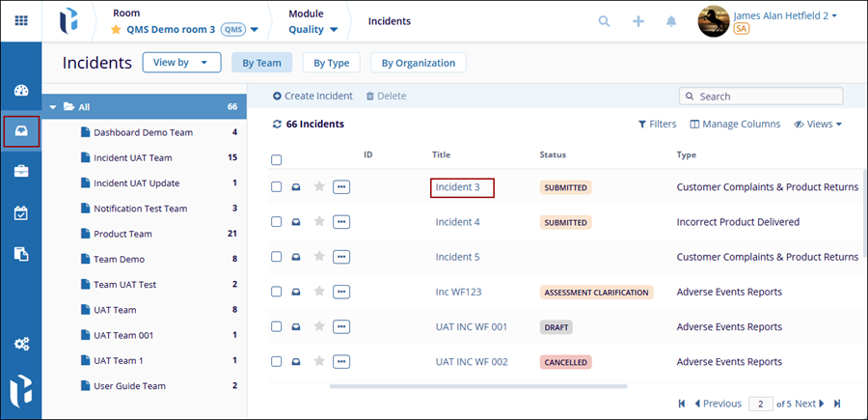Open the dashboard gauge icon in sidebar
Viewport: 868px width, 420px height.
20,91
